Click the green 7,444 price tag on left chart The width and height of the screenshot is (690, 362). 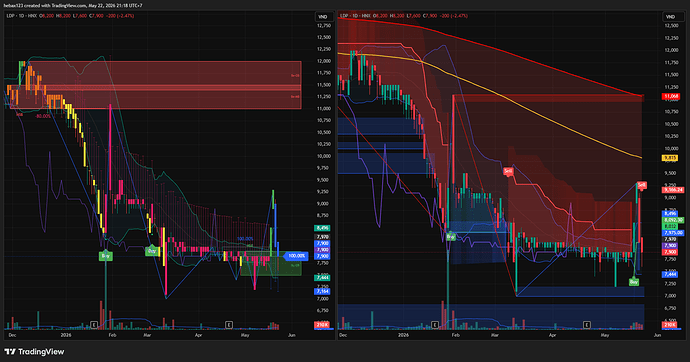coord(323,278)
